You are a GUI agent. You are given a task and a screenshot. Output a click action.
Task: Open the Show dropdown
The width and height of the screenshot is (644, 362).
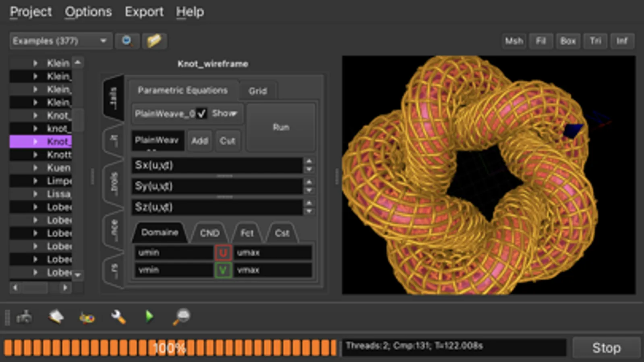(225, 114)
